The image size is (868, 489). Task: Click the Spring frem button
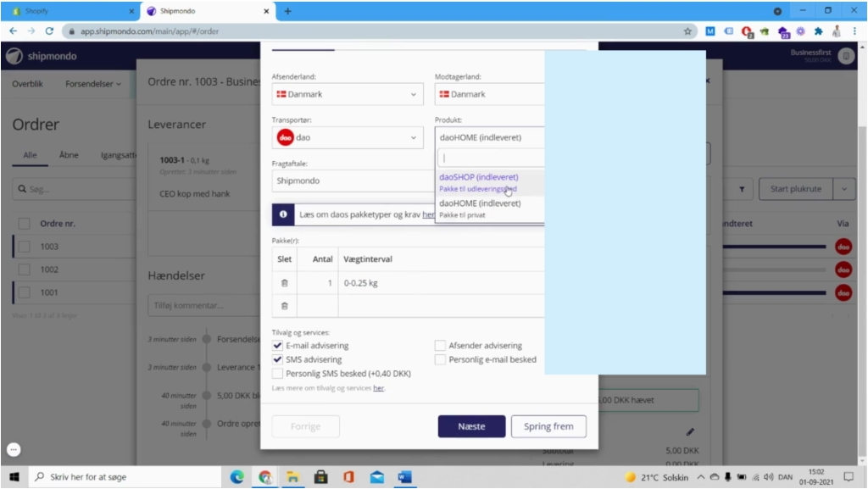tap(548, 426)
